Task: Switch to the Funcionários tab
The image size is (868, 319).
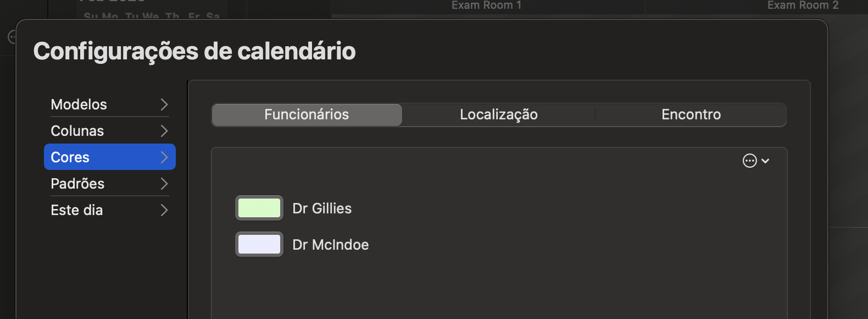Action: click(307, 114)
